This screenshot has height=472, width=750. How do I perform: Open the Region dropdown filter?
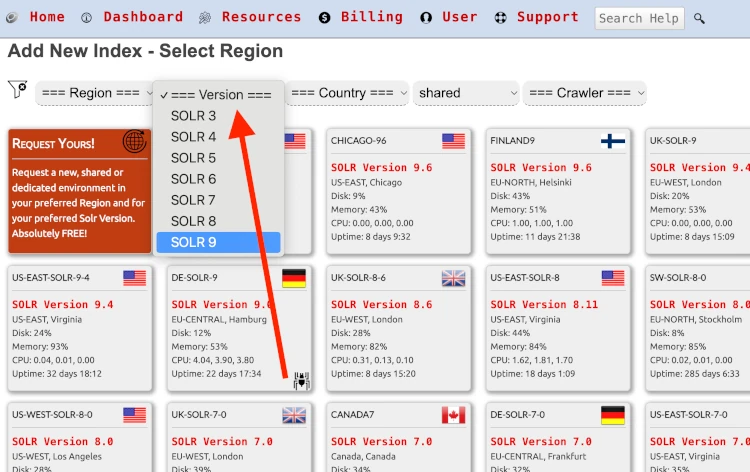click(96, 93)
